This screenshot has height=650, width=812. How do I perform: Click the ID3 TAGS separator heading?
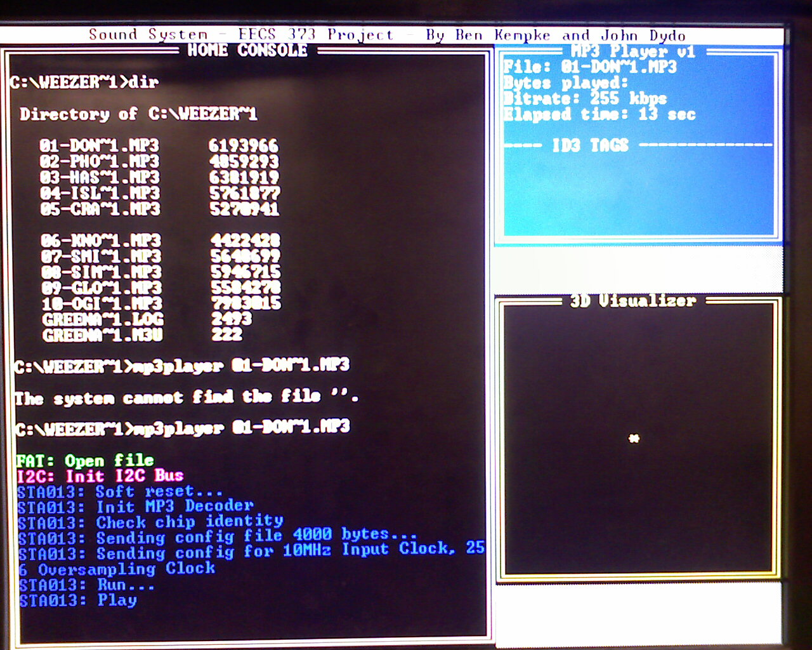pyautogui.click(x=590, y=145)
